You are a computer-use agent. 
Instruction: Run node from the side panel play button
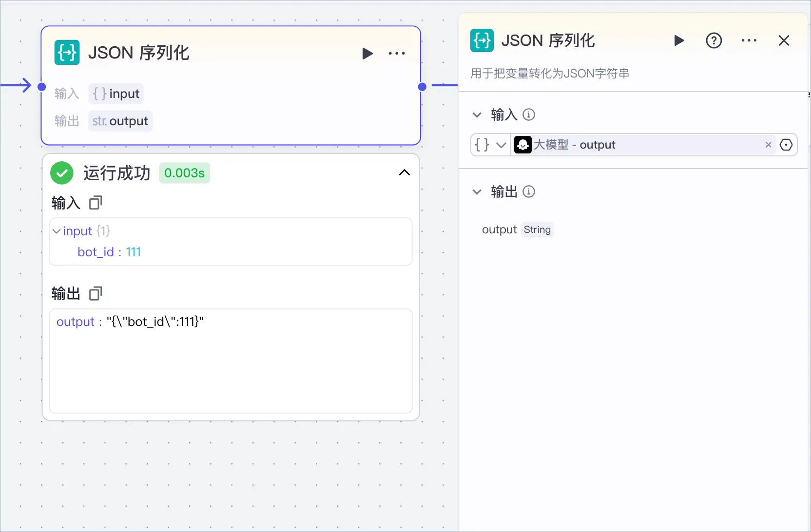678,40
